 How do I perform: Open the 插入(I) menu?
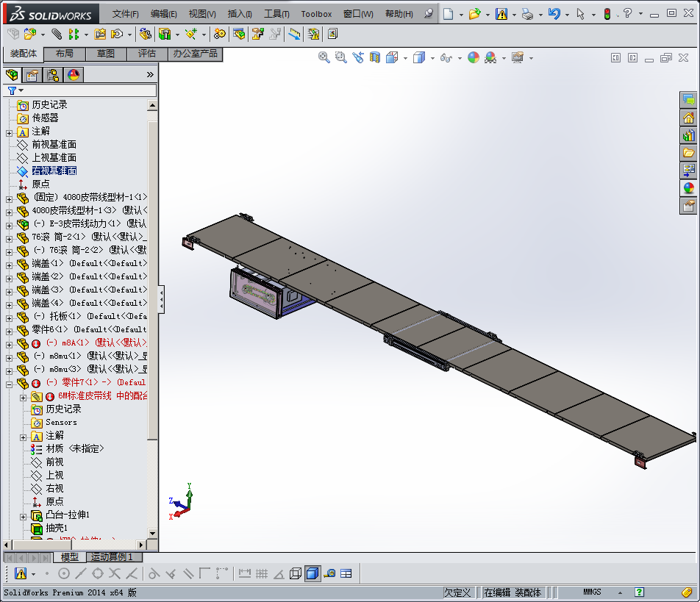240,14
